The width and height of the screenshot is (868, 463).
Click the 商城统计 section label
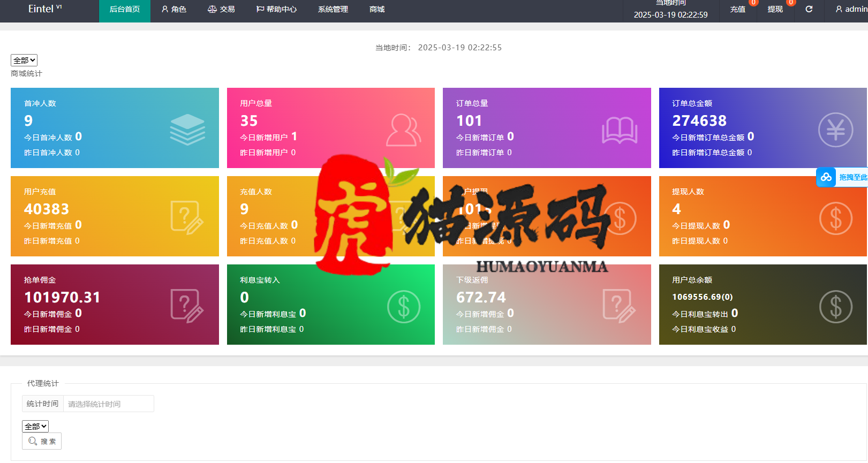point(26,73)
